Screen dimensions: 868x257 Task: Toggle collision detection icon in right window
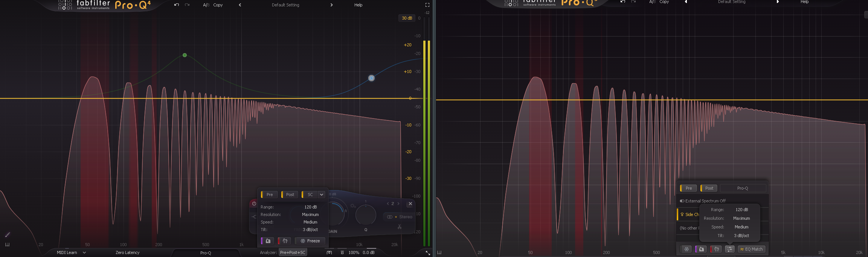click(x=716, y=249)
